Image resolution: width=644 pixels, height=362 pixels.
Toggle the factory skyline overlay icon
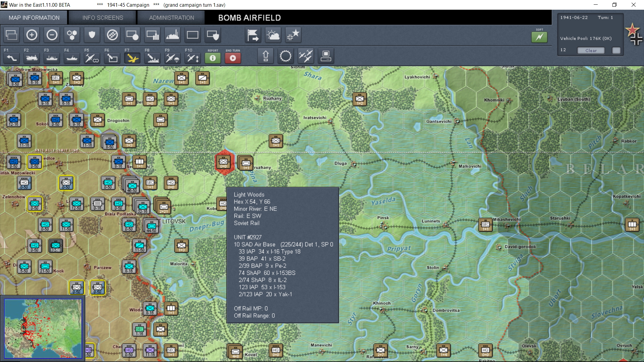pyautogui.click(x=173, y=35)
